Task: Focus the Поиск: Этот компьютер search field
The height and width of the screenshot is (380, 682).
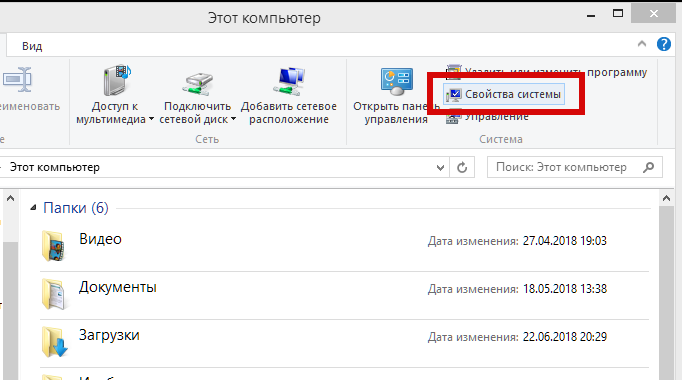Action: tap(575, 167)
